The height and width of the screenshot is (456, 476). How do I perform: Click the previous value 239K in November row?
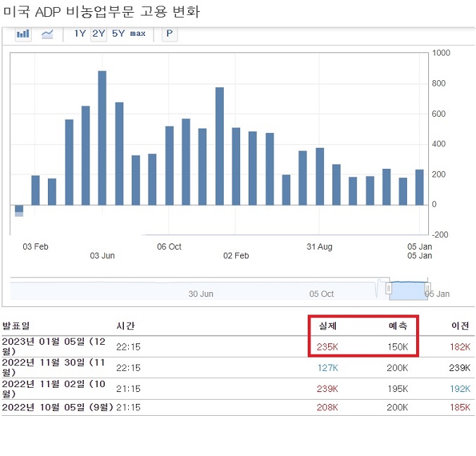coord(460,368)
